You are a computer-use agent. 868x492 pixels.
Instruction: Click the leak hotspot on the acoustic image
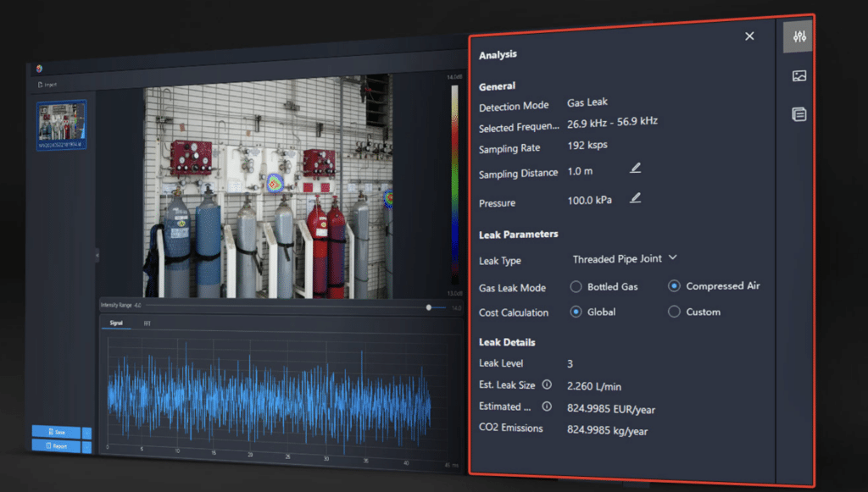click(x=275, y=183)
